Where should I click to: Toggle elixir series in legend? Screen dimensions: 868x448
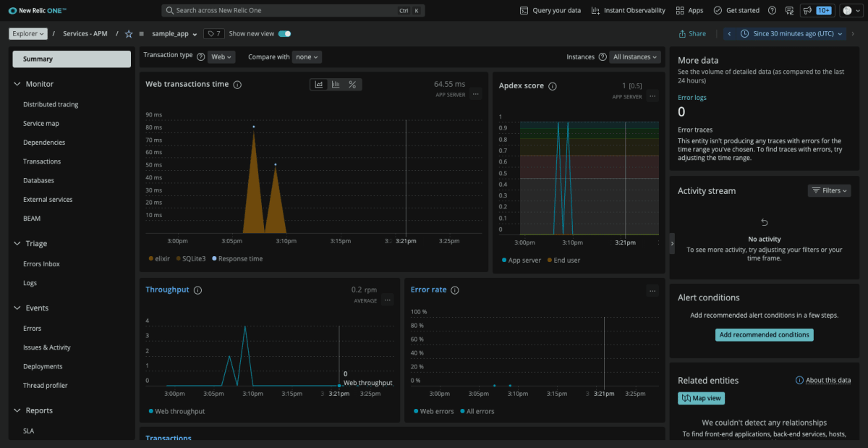point(159,258)
